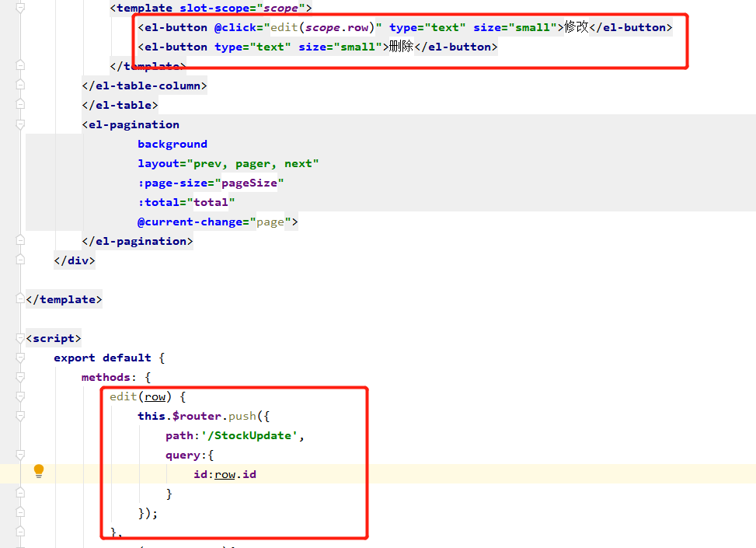This screenshot has height=548, width=756.
Task: Click the <script> opening tag
Action: coord(54,339)
